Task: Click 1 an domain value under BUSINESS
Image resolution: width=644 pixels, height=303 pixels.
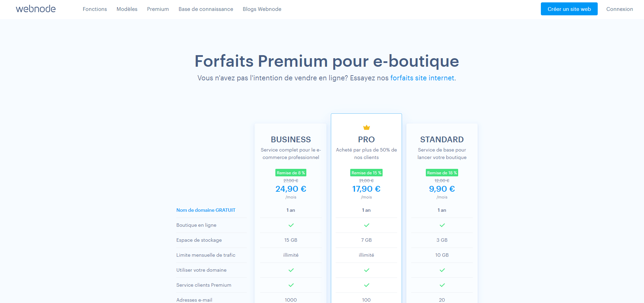Action: click(x=291, y=210)
